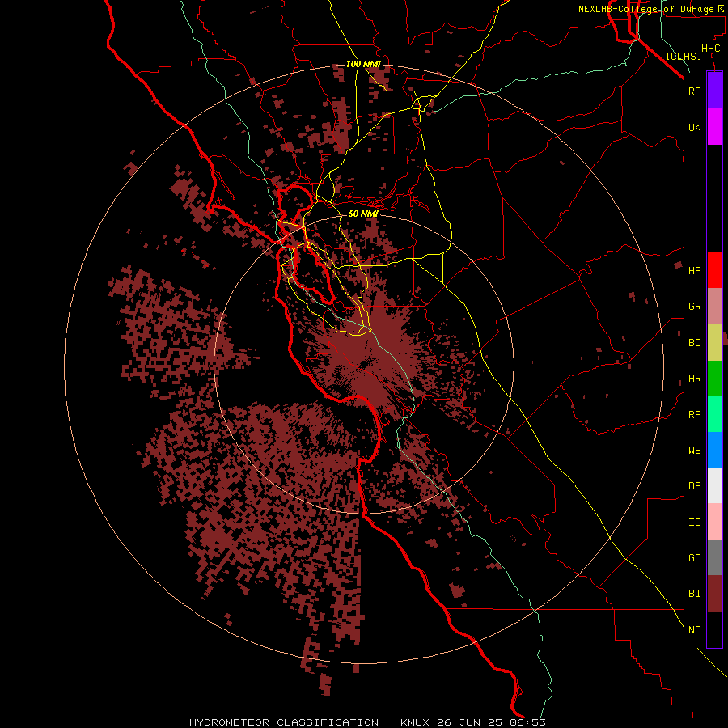
Task: Choose the dusty pink GR swatch
Action: (714, 307)
